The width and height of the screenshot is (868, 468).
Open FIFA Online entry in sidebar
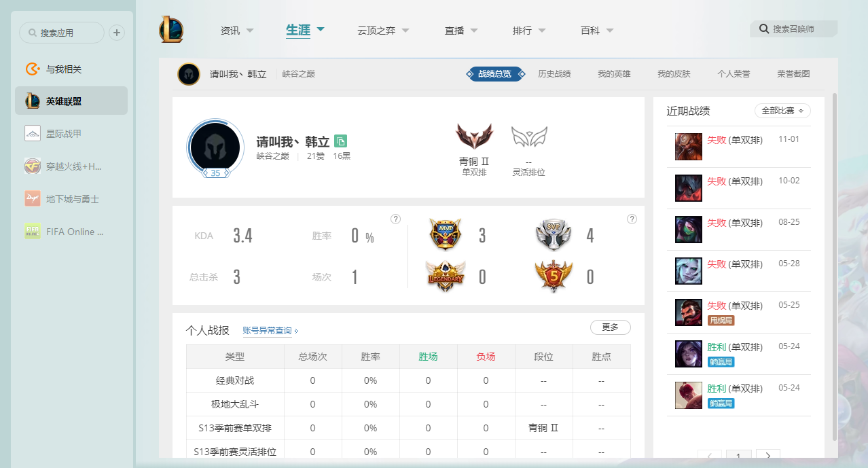(71, 232)
